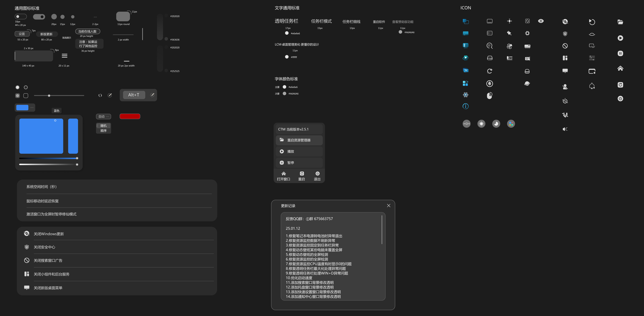Click the 新版更新 pill button
This screenshot has height=316, width=644.
coord(46,34)
